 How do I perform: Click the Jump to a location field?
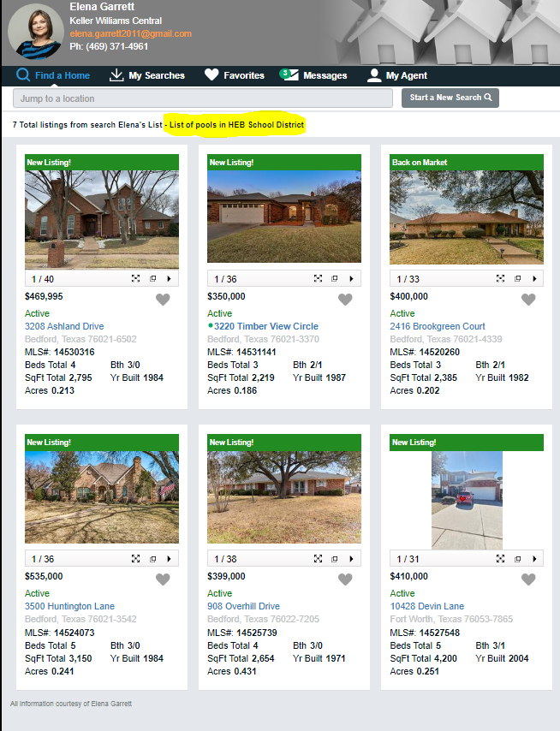(203, 98)
